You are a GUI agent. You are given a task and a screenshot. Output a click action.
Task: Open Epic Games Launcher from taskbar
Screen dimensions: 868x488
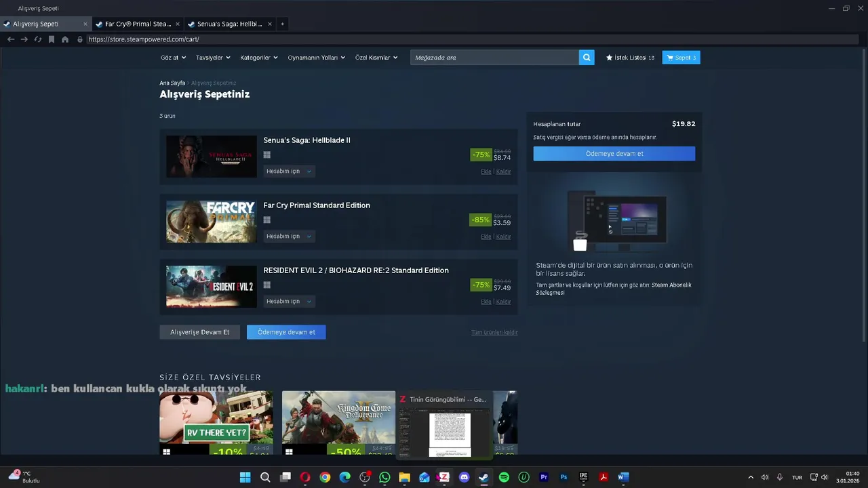[x=583, y=477]
